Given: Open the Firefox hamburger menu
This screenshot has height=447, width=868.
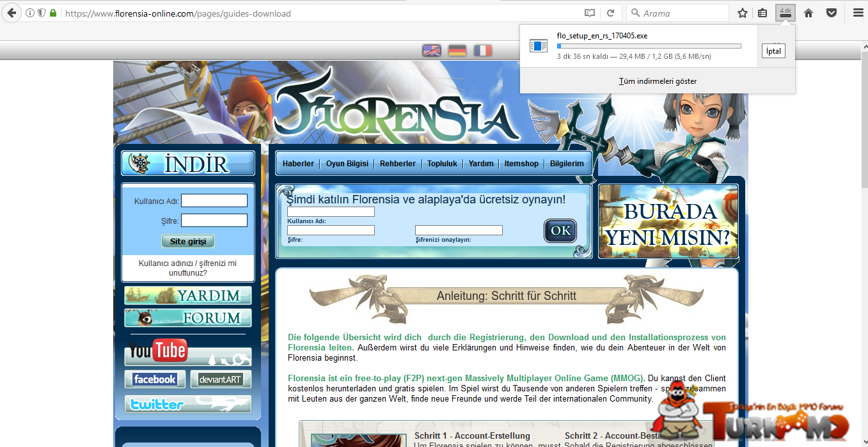Looking at the screenshot, I should [x=858, y=13].
